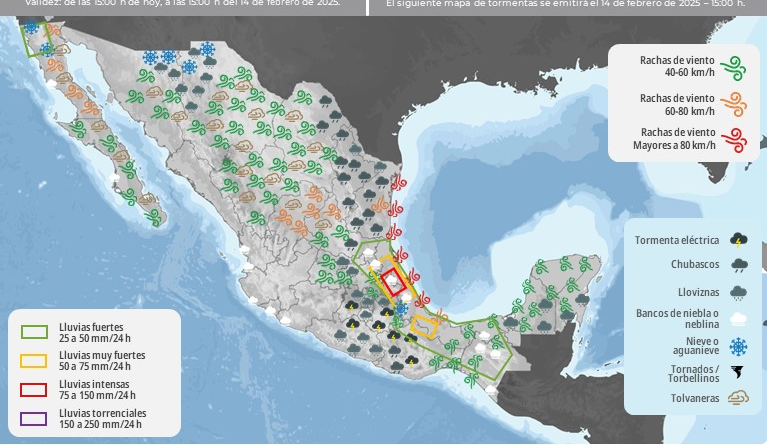Screen dimensions: 767x445
Task: Select the purple Lluvias torrenciales legend swatch
Action: pos(35,419)
